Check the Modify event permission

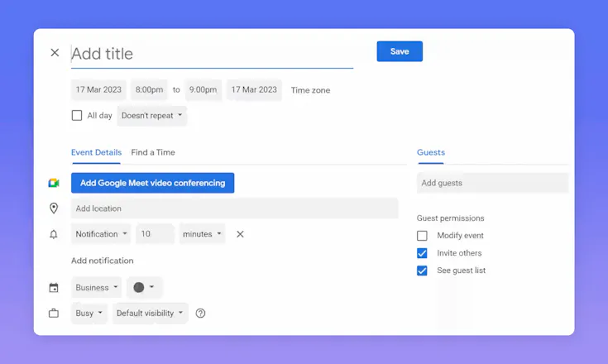coord(422,236)
